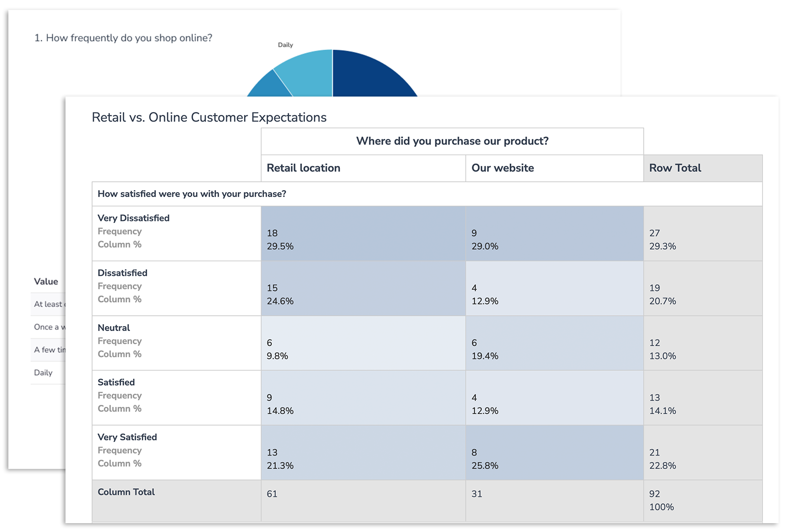The image size is (788, 532).
Task: Click the "Retail location" column header
Action: pos(303,168)
